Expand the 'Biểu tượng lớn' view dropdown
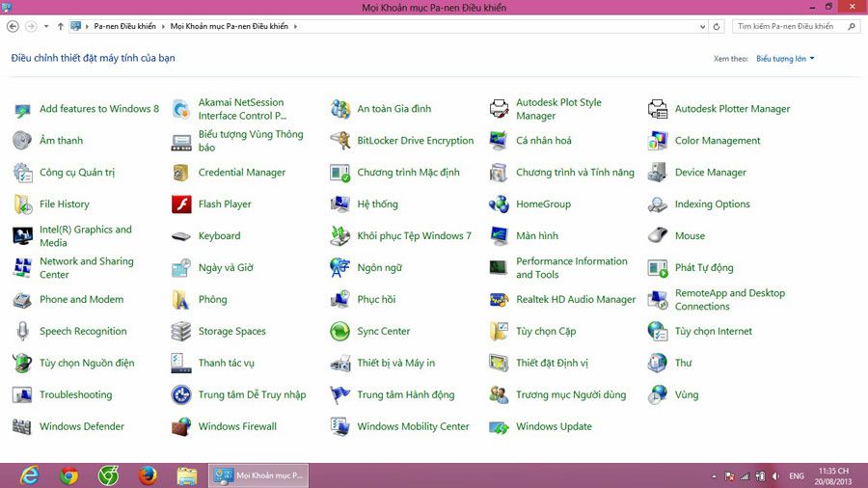Viewport: 868px width, 488px height. point(785,59)
